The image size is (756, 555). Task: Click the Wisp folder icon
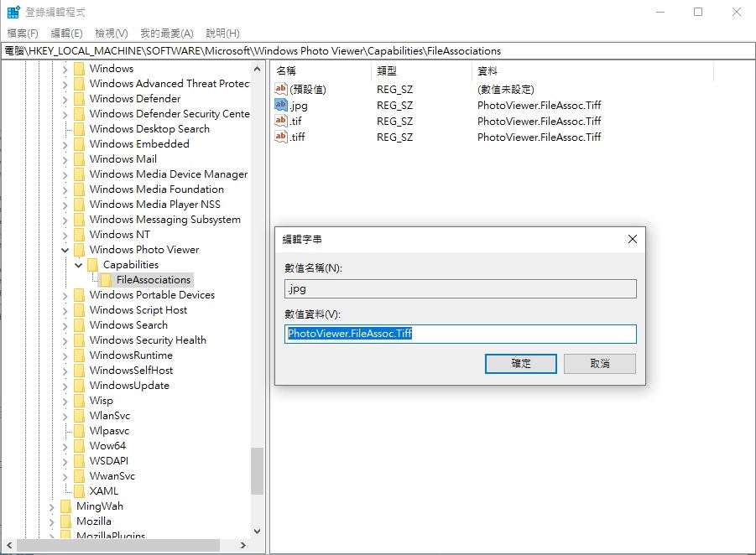(x=80, y=401)
